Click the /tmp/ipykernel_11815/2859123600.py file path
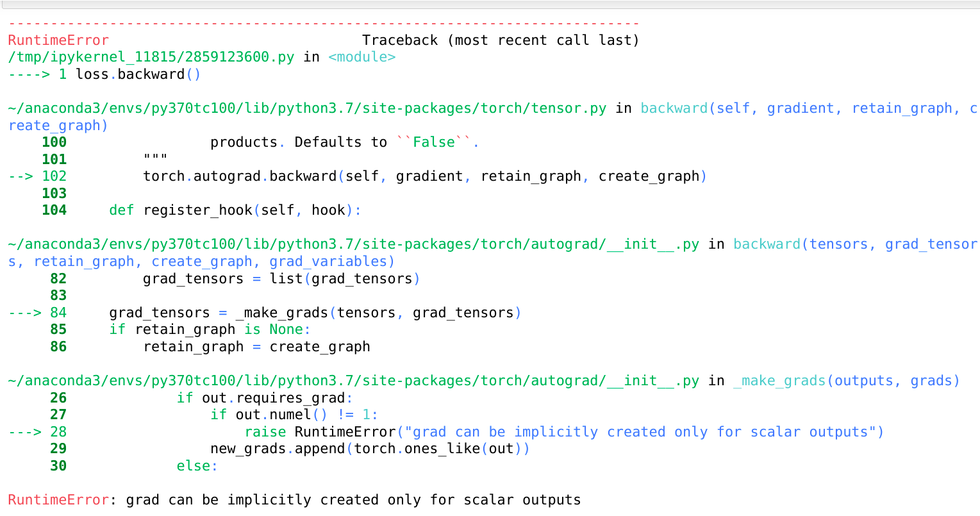This screenshot has width=980, height=516. click(151, 57)
